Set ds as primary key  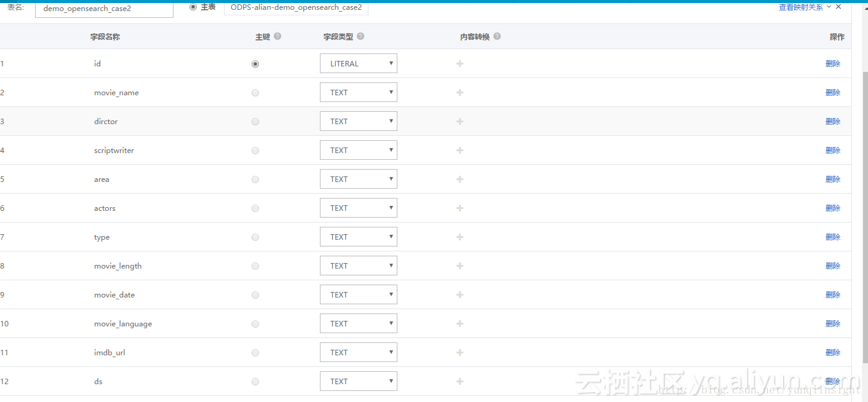click(x=255, y=382)
